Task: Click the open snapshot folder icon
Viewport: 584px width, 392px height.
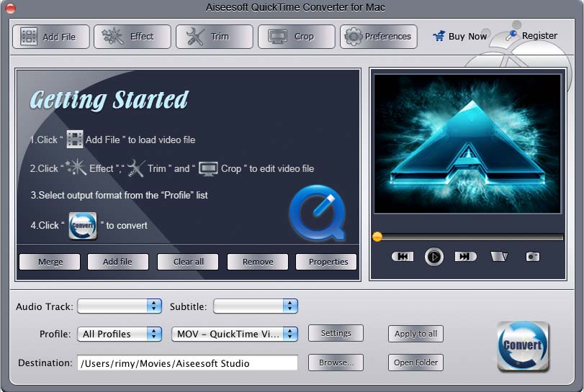Action: (x=499, y=257)
